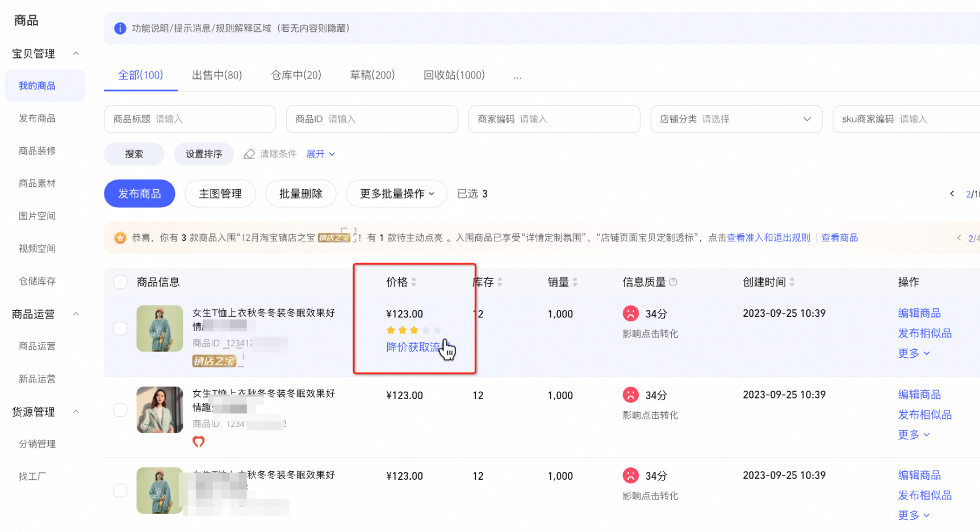980x532 pixels.
Task: Click the red sad face icon in the second row
Action: pyautogui.click(x=631, y=395)
